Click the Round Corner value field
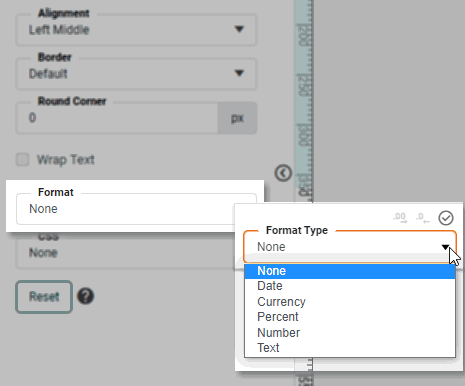 (117, 118)
